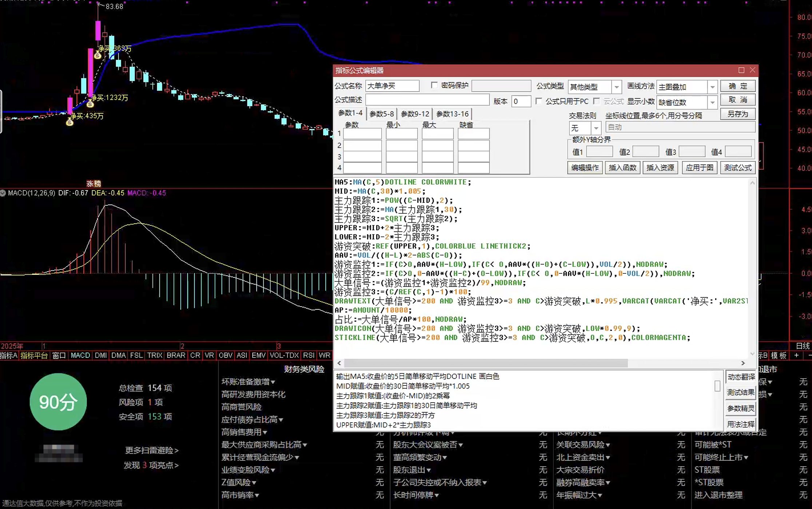Viewport: 812px width, 509px height.
Task: Open the 更多扫雷避险 link
Action: (152, 450)
